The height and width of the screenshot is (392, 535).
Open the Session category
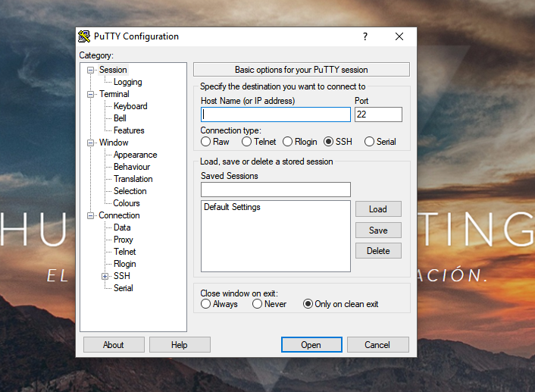pyautogui.click(x=113, y=70)
